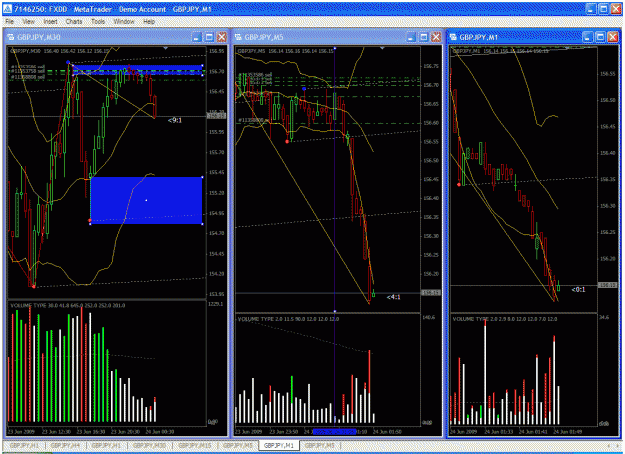Select the vertical line on the M5 chart
625x454 pixels.
click(334, 179)
